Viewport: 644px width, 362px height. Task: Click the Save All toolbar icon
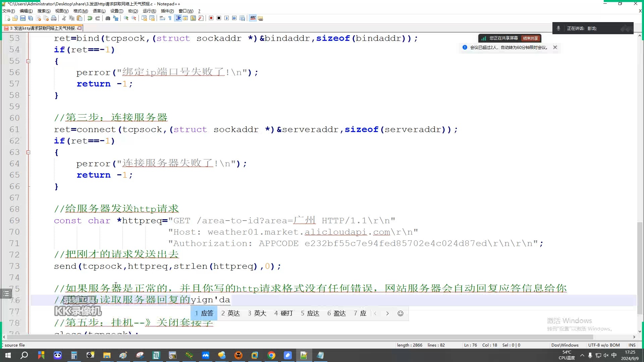pyautogui.click(x=31, y=18)
